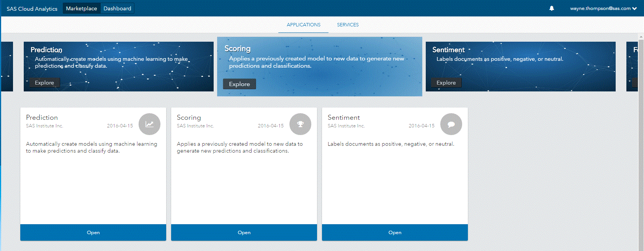Select the partially visible banner on the left
644x251 pixels.
click(x=7, y=67)
